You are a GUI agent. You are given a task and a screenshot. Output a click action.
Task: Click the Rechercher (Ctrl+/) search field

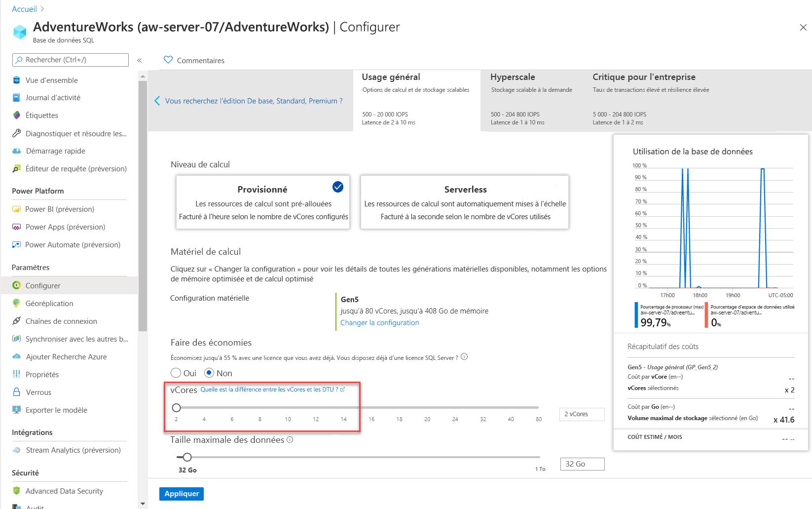[x=71, y=60]
